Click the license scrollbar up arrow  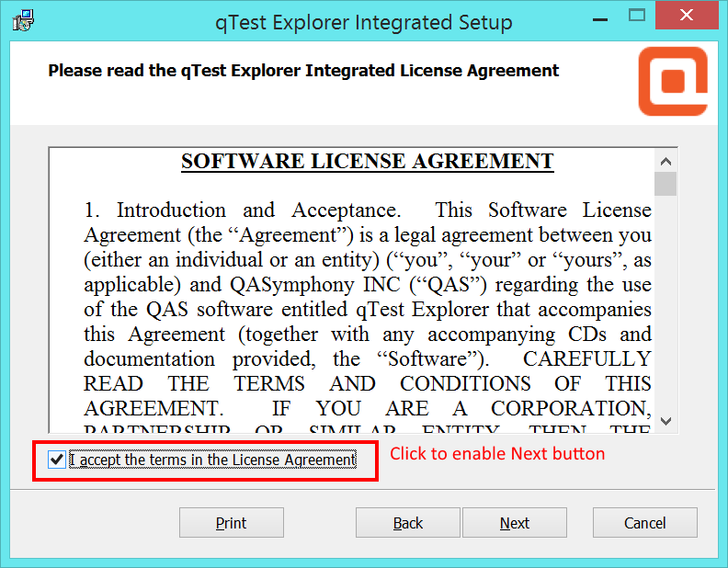pyautogui.click(x=666, y=159)
